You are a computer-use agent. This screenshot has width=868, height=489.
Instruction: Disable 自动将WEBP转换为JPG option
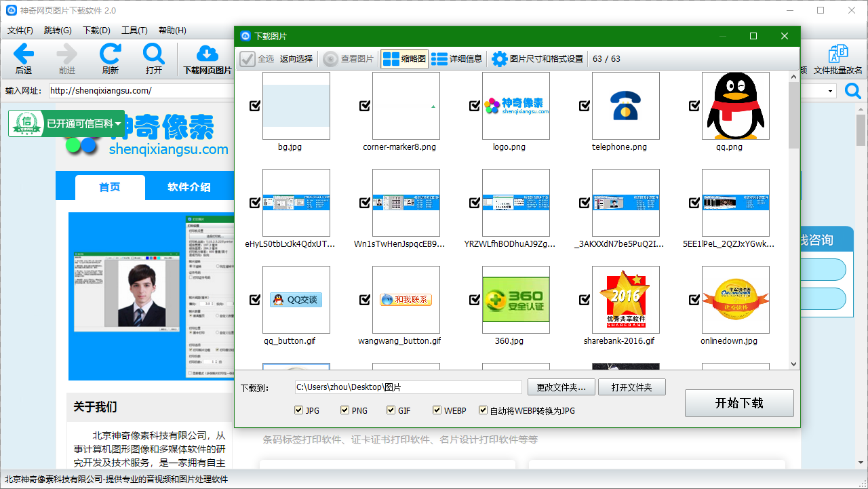coord(483,410)
